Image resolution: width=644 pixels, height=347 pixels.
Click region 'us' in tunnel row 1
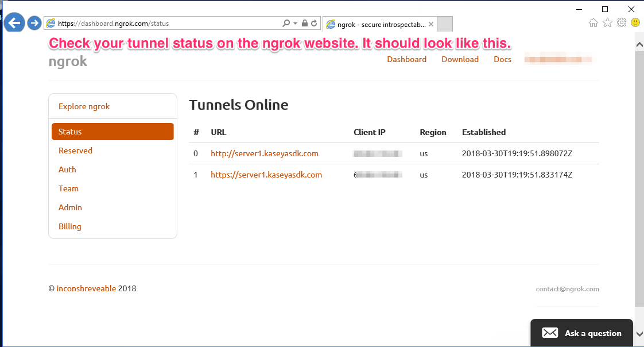pyautogui.click(x=424, y=175)
